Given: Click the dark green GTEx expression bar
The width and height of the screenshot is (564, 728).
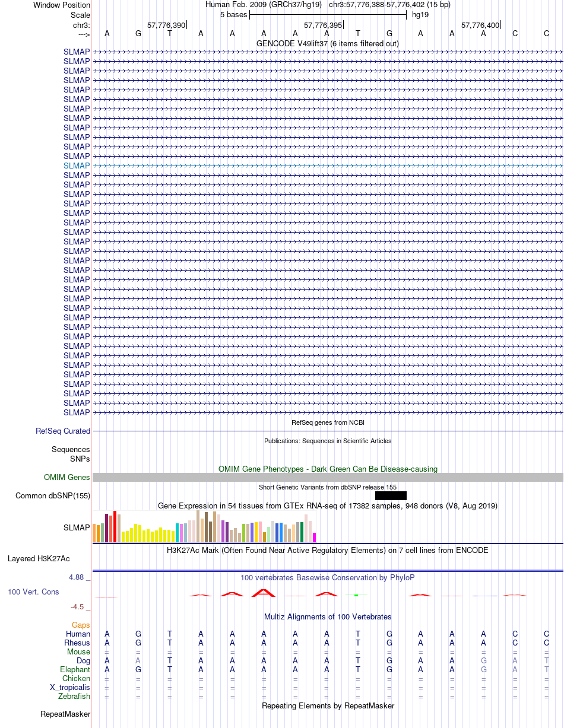Looking at the screenshot, I should tap(302, 532).
